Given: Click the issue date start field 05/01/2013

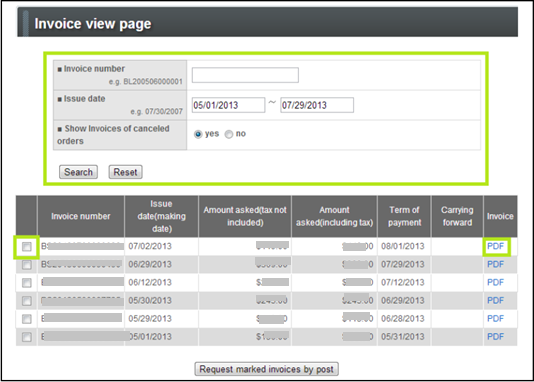Looking at the screenshot, I should pyautogui.click(x=228, y=105).
